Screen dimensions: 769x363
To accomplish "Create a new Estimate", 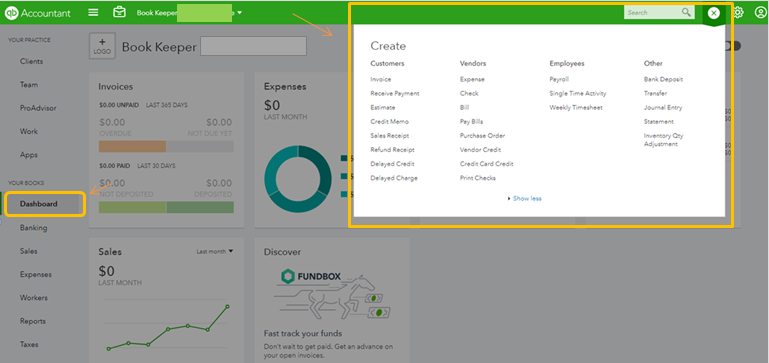I will click(x=383, y=107).
